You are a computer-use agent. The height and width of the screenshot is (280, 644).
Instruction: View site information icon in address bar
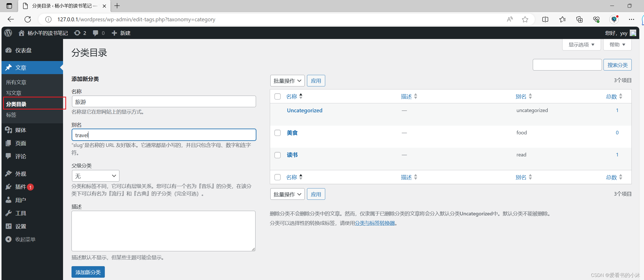point(48,19)
